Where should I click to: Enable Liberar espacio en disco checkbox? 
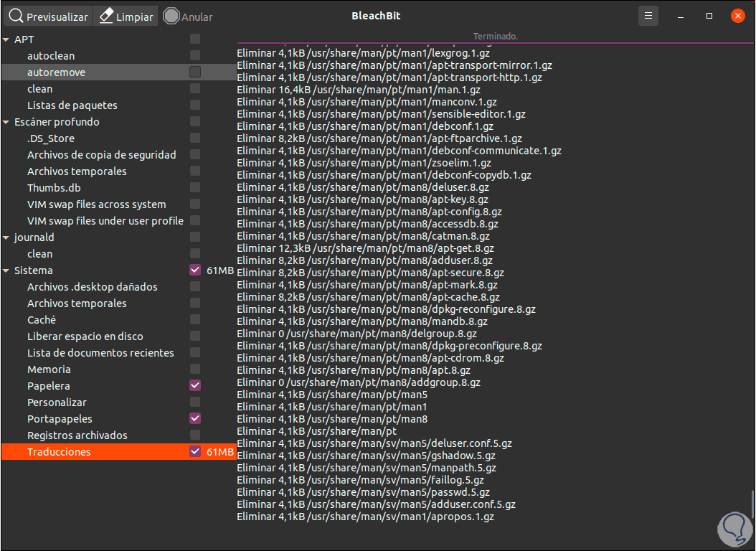(195, 336)
